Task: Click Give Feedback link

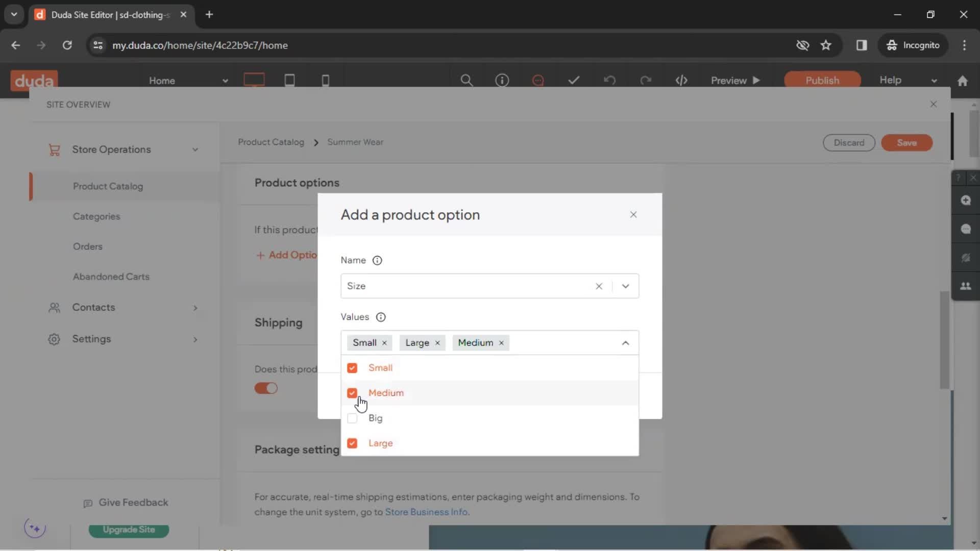Action: point(126,503)
